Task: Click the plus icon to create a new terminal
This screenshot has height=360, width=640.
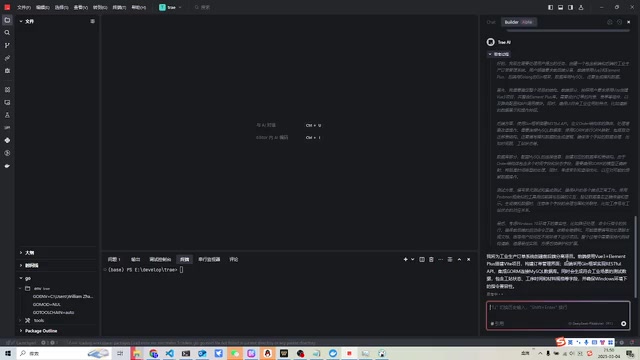Action: coord(405,259)
